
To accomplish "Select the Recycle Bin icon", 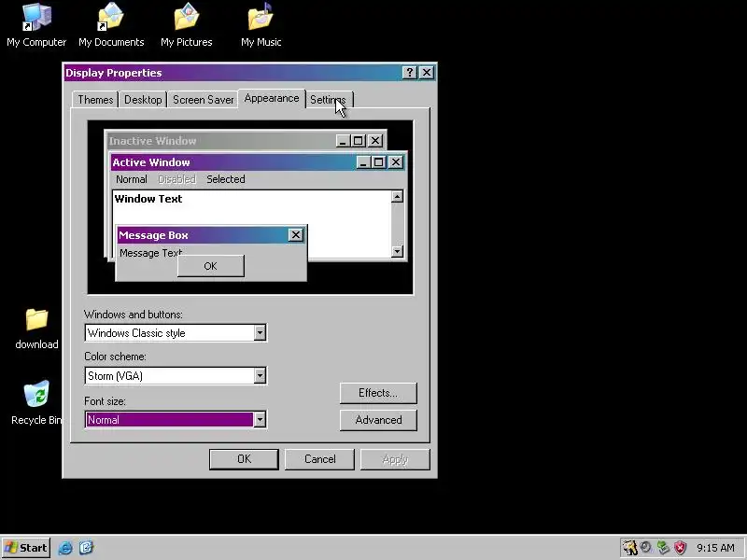I will [x=36, y=403].
